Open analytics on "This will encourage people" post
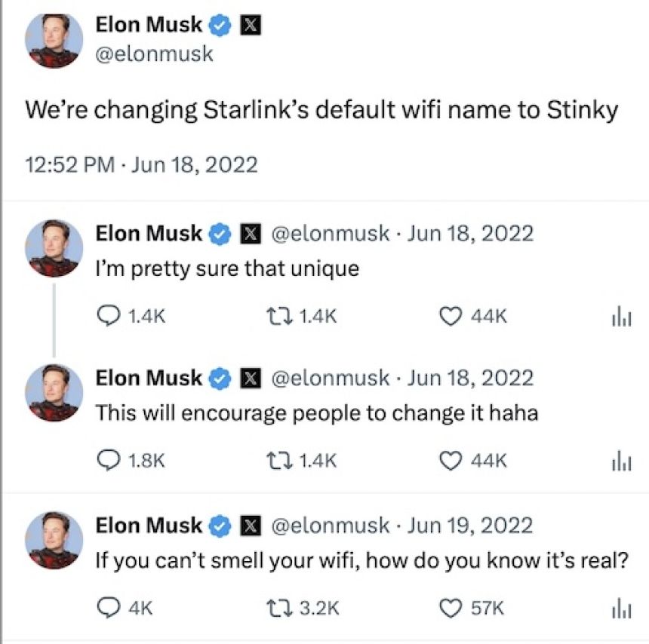Image resolution: width=649 pixels, height=644 pixels. tap(619, 461)
